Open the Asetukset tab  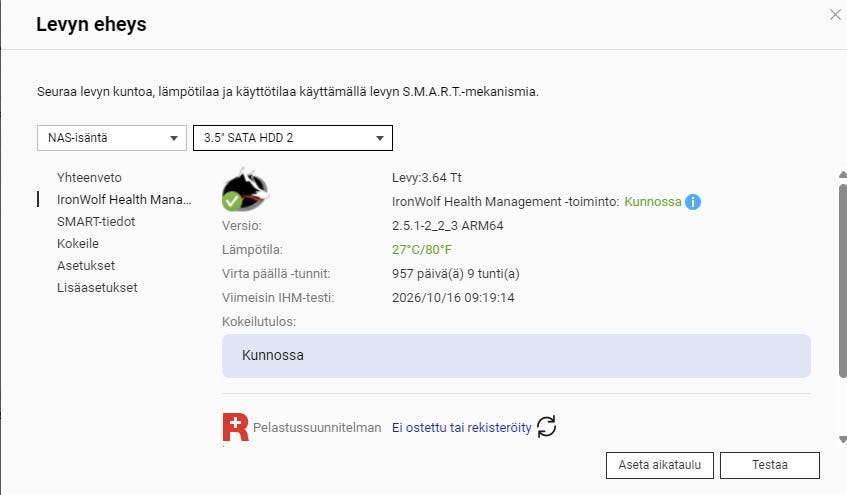86,266
